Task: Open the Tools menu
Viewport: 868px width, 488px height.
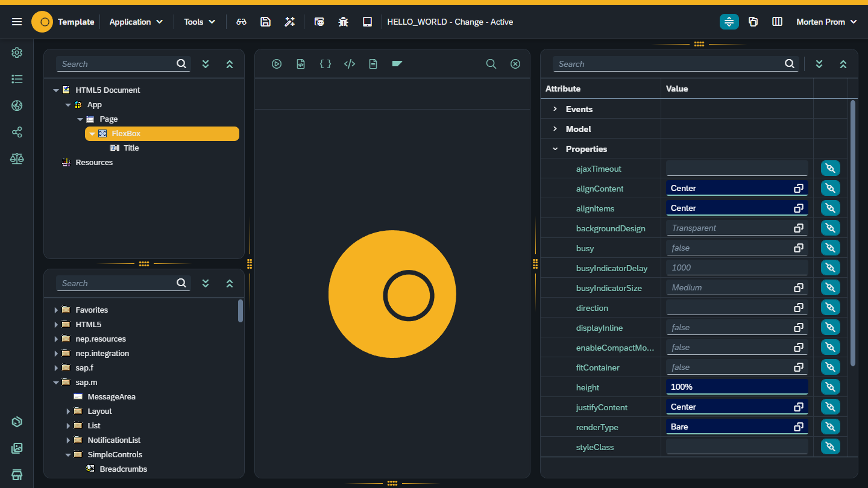Action: tap(200, 22)
